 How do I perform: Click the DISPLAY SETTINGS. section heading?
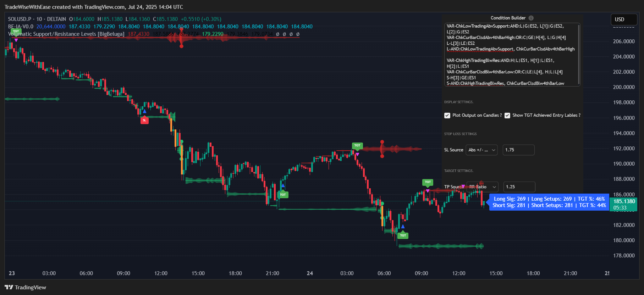click(458, 102)
